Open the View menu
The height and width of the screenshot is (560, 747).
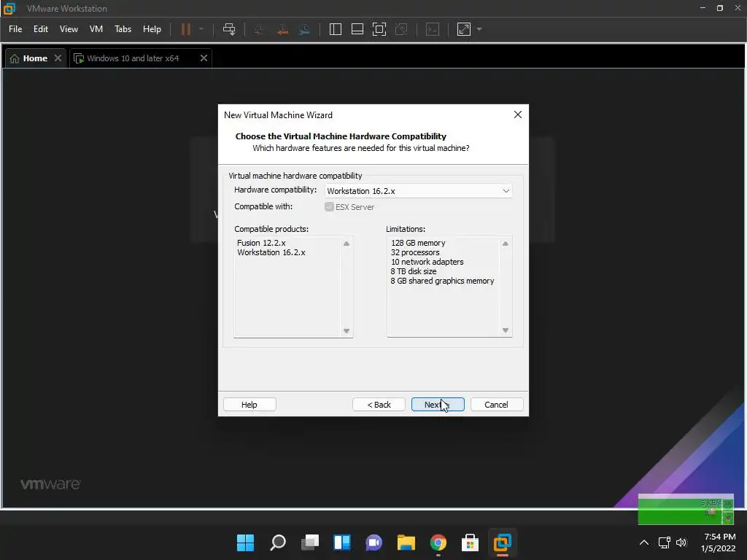coord(69,29)
